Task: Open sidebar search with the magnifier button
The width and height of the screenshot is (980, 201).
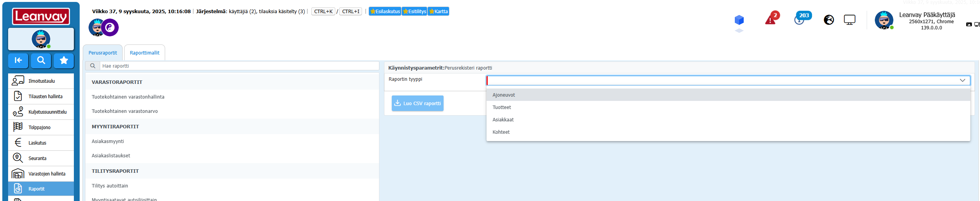Action: tap(41, 60)
